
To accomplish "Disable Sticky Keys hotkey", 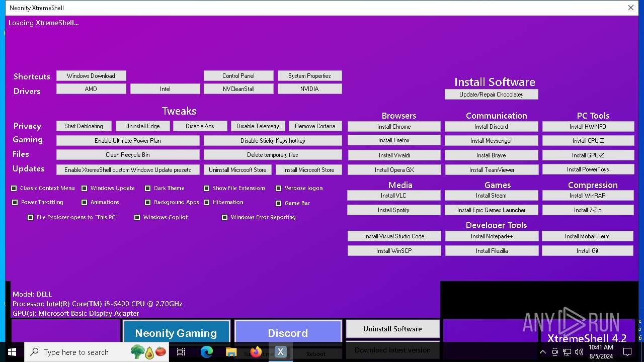I will tap(273, 141).
